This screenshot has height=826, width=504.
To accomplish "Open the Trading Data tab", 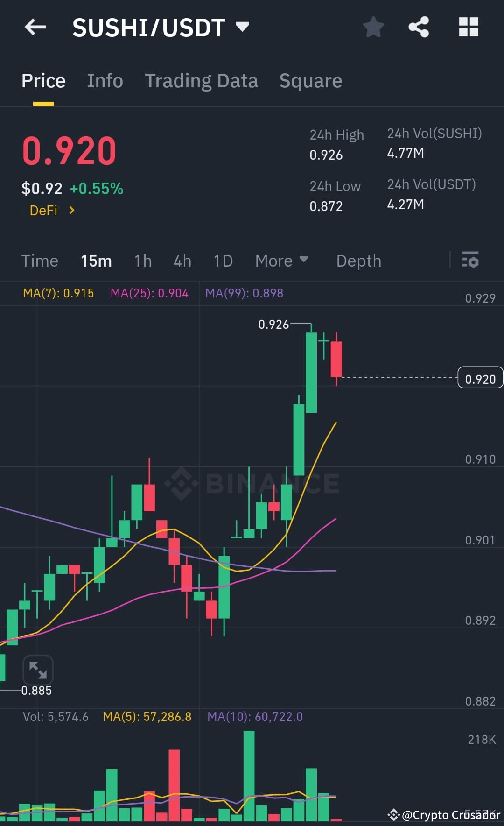I will tap(202, 80).
